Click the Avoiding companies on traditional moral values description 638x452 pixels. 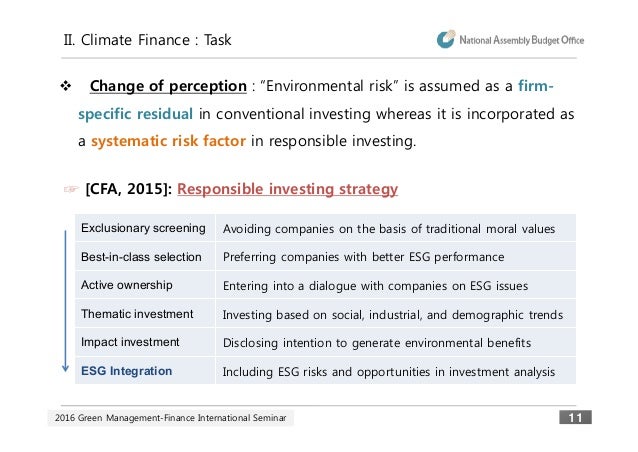pos(388,228)
